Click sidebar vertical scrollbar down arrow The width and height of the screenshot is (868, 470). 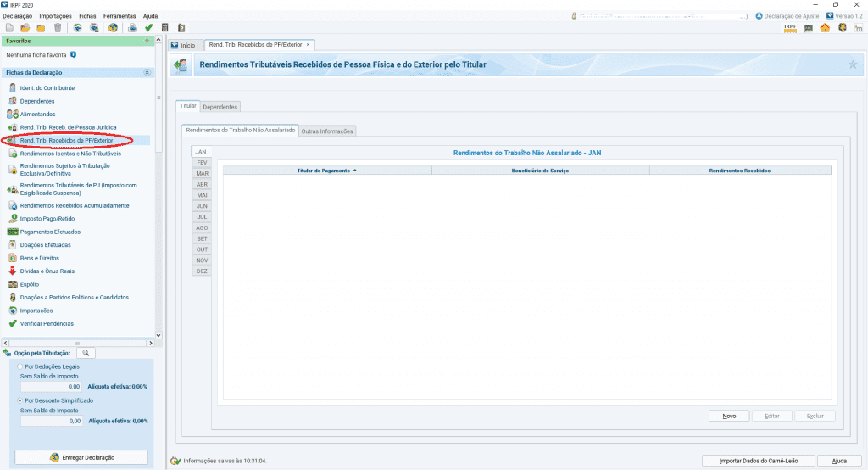click(159, 335)
